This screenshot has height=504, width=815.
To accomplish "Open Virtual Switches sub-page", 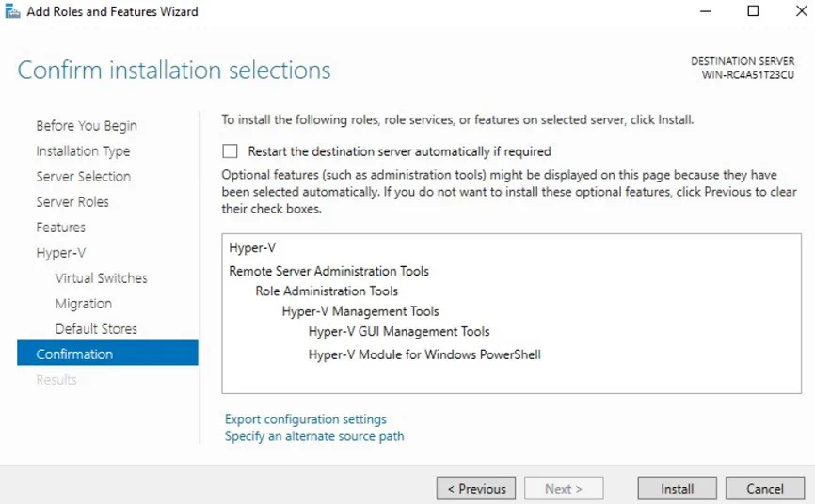I will 101,278.
